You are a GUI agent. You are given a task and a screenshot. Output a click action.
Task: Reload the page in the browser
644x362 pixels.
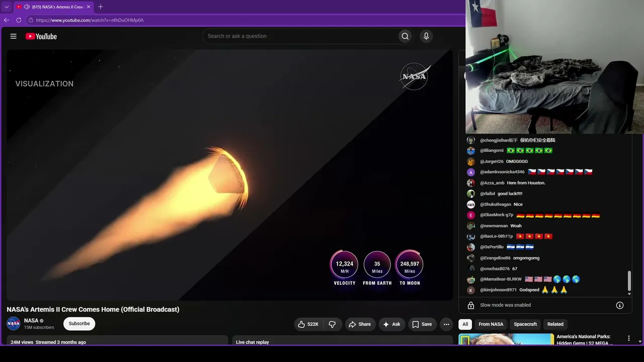tap(19, 20)
